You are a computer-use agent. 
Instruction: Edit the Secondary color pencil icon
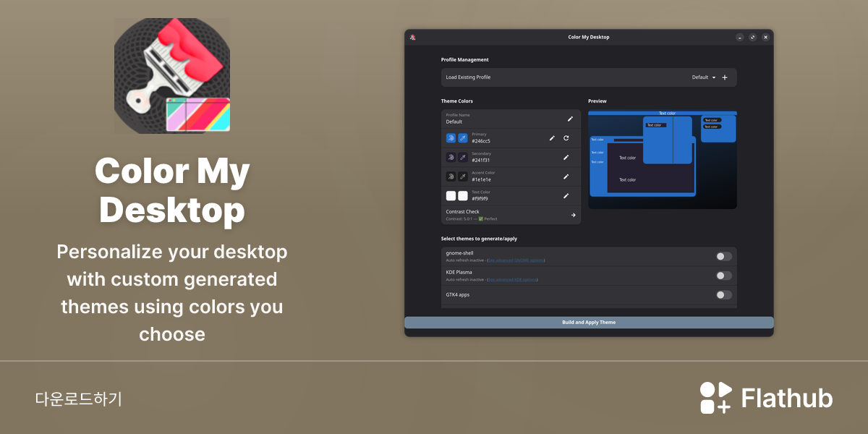(566, 156)
